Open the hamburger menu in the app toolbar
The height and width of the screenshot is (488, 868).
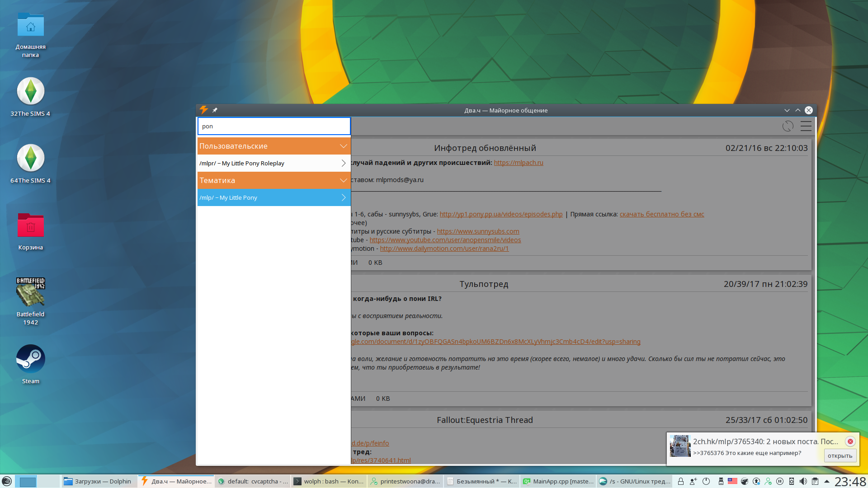[x=806, y=126]
